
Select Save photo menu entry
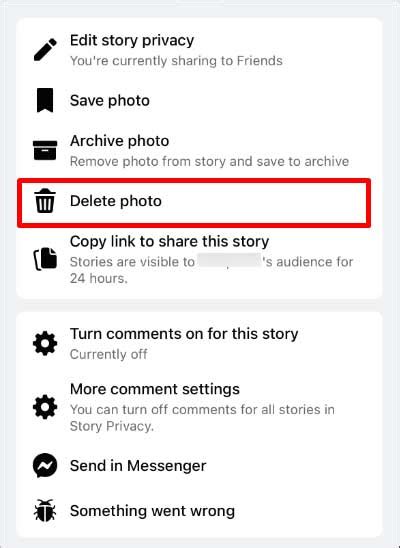click(x=199, y=100)
